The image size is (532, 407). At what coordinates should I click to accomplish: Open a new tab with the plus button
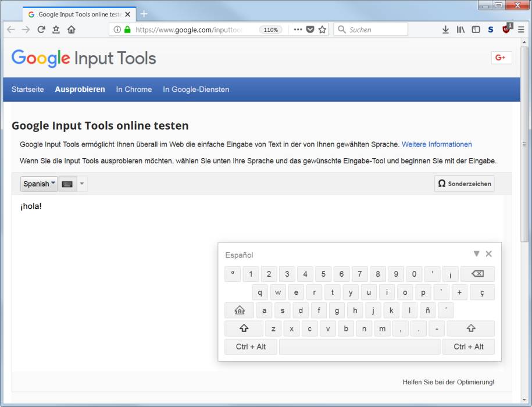(x=144, y=13)
